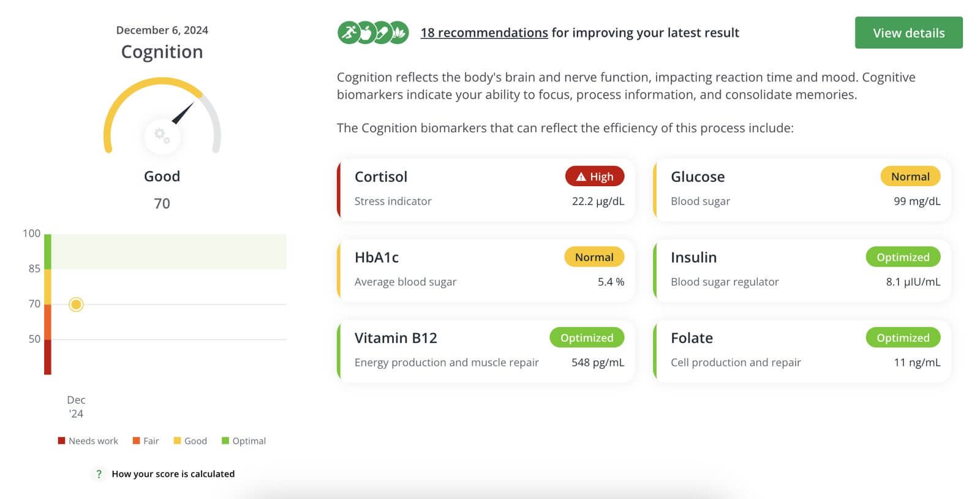Open the Folate biomarker card
The height and width of the screenshot is (499, 980).
[802, 351]
